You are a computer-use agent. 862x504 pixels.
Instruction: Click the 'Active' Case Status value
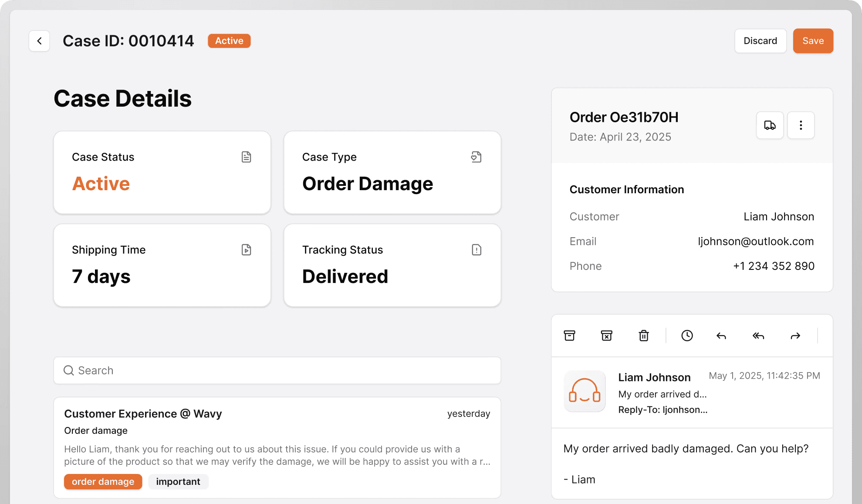[101, 184]
